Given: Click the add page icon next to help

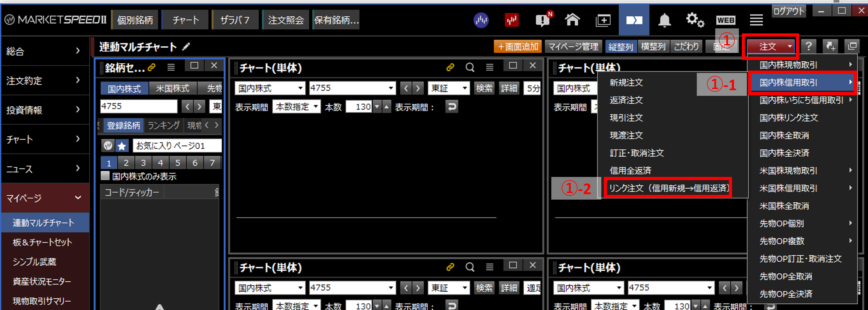Looking at the screenshot, I should point(830,46).
